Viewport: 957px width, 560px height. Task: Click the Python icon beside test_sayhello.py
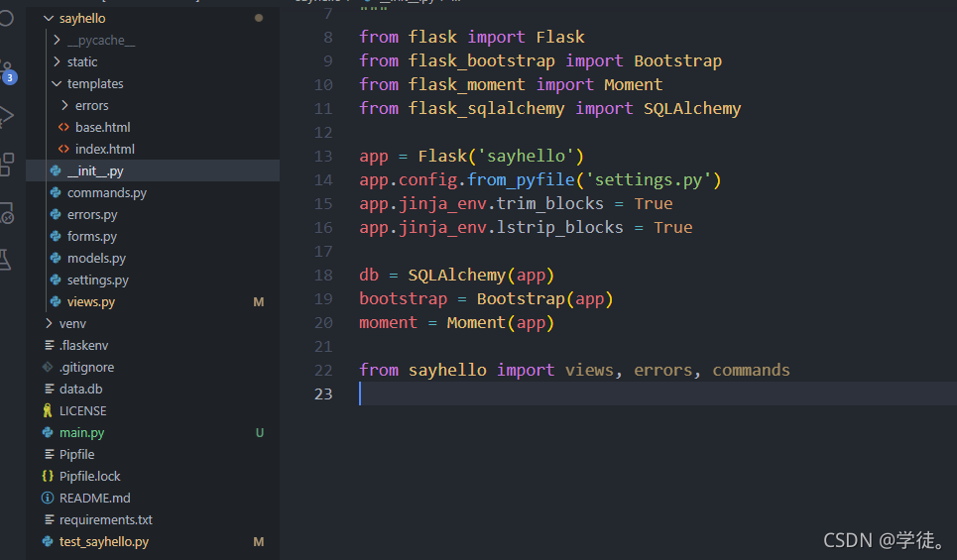coord(48,541)
